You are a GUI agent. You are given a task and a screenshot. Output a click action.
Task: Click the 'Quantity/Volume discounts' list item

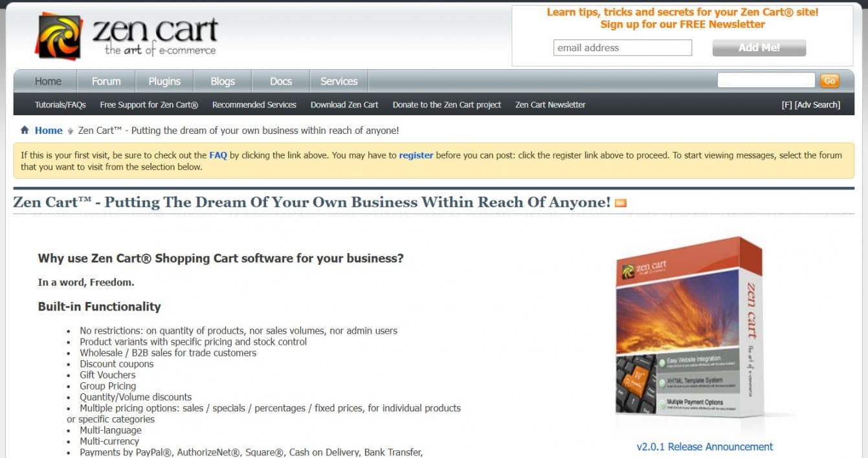(x=136, y=397)
